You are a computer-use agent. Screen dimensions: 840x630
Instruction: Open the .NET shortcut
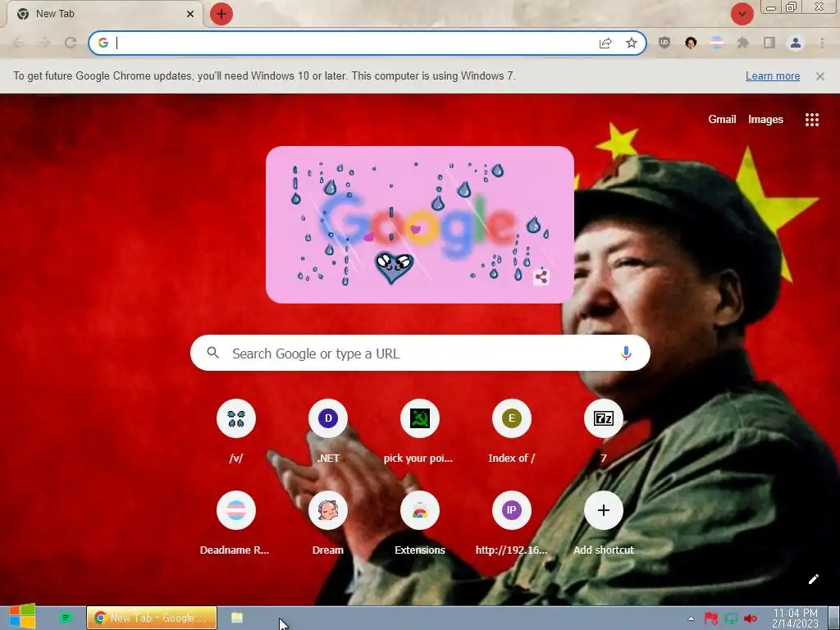(x=328, y=431)
